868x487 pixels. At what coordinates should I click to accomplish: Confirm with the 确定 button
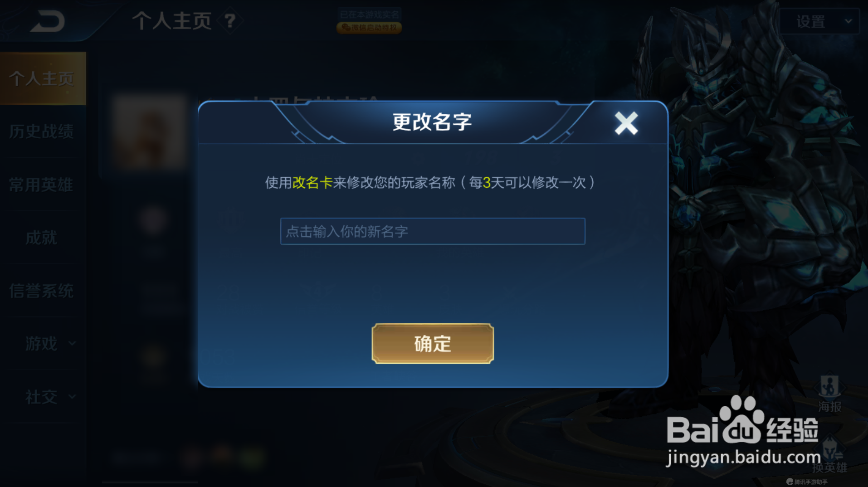point(433,344)
